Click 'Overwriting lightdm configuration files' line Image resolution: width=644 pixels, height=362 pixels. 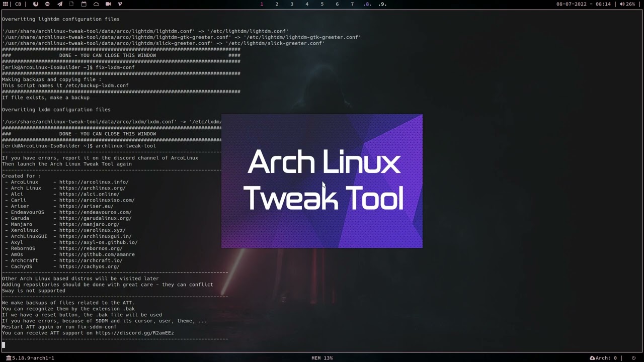(x=61, y=19)
